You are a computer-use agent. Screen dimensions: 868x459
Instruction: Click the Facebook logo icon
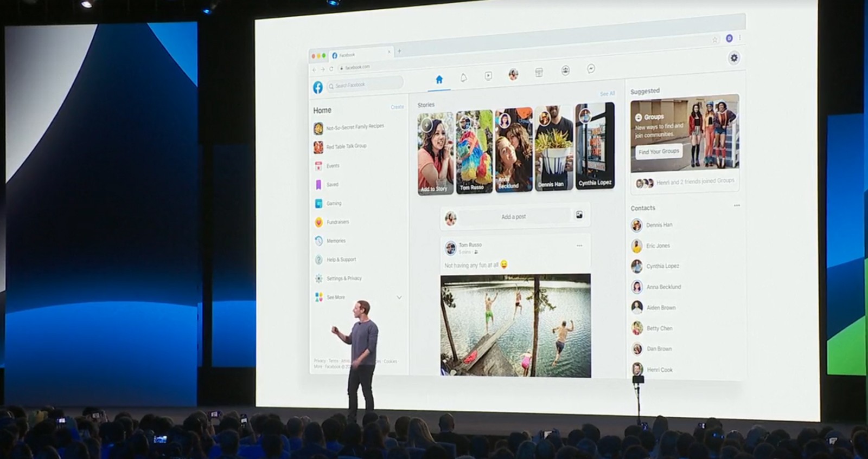318,87
